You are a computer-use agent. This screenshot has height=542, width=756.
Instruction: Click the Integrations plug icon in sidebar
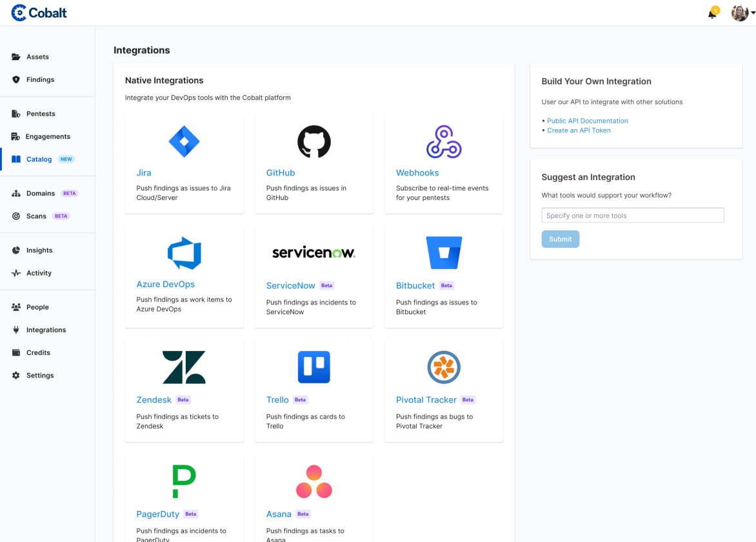(16, 330)
